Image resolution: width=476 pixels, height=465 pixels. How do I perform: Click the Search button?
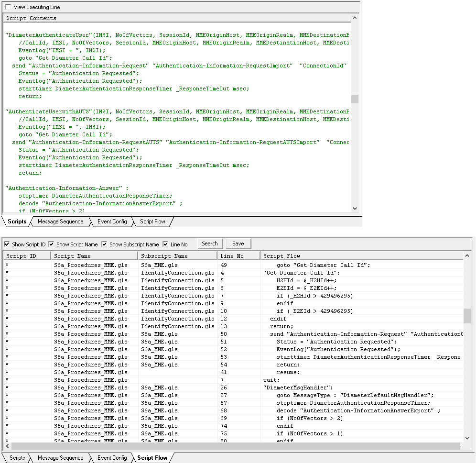(x=210, y=244)
